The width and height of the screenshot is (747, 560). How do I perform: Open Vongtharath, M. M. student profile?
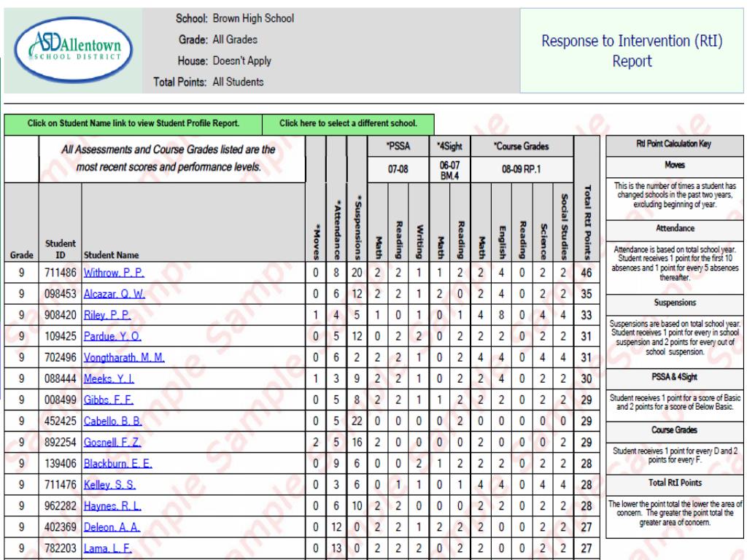(x=124, y=357)
